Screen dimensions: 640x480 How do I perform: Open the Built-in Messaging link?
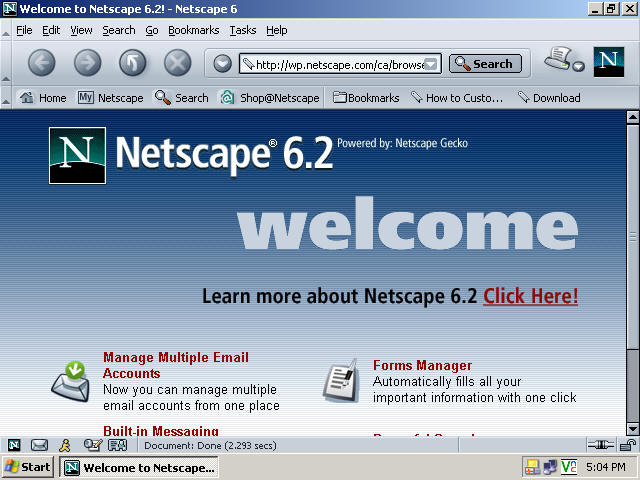[x=161, y=431]
